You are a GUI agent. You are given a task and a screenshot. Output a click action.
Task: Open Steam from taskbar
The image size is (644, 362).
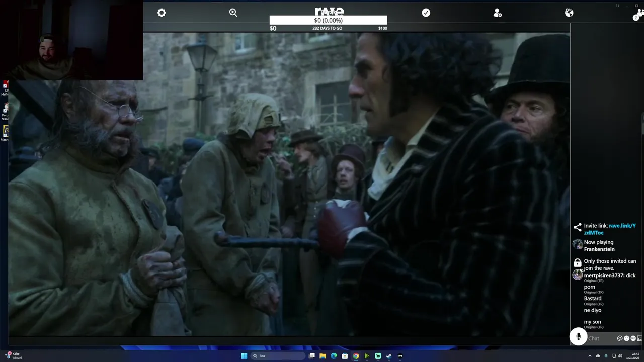point(389,356)
